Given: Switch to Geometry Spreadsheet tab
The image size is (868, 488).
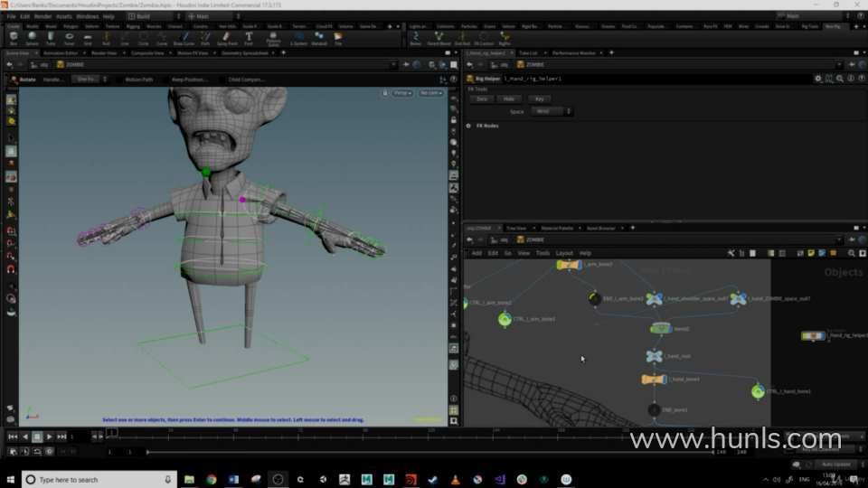Looking at the screenshot, I should tap(245, 53).
